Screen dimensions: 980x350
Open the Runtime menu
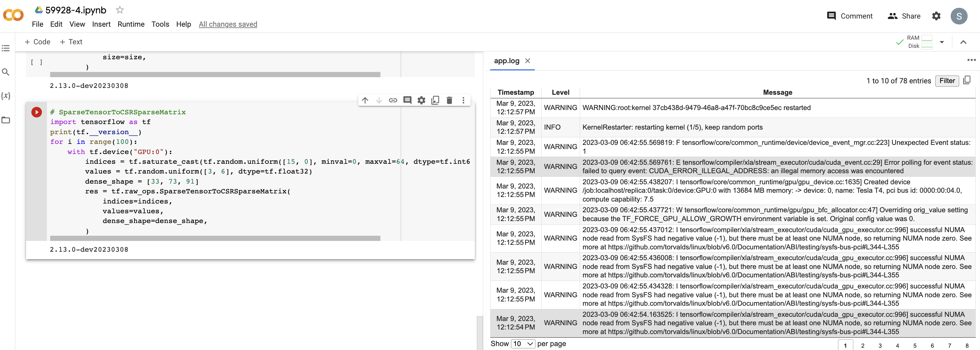131,24
